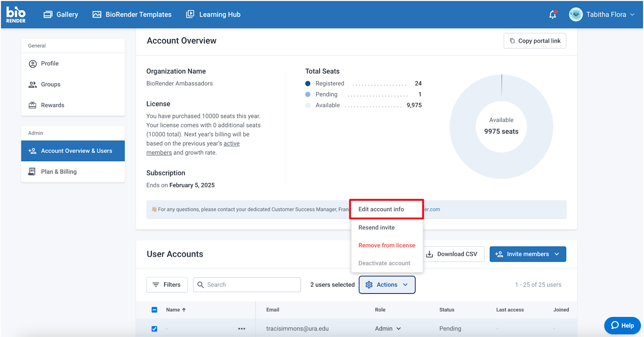This screenshot has width=644, height=337.
Task: Click the Pending status cell
Action: tap(450, 329)
